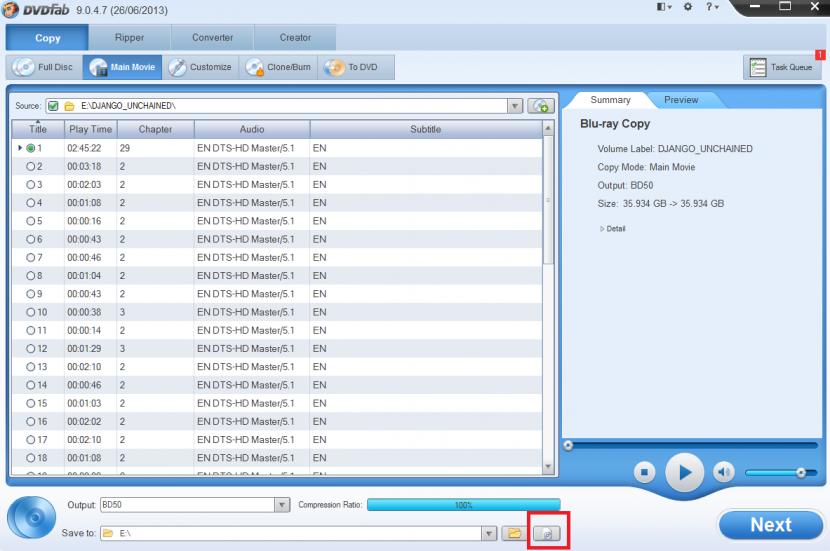Adjust the preview volume slider

[x=781, y=472]
